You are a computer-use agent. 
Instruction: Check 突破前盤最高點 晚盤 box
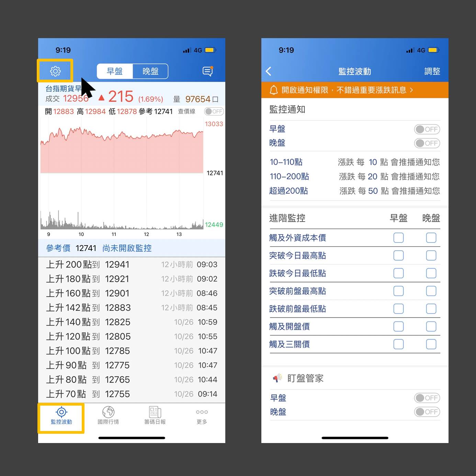431,291
